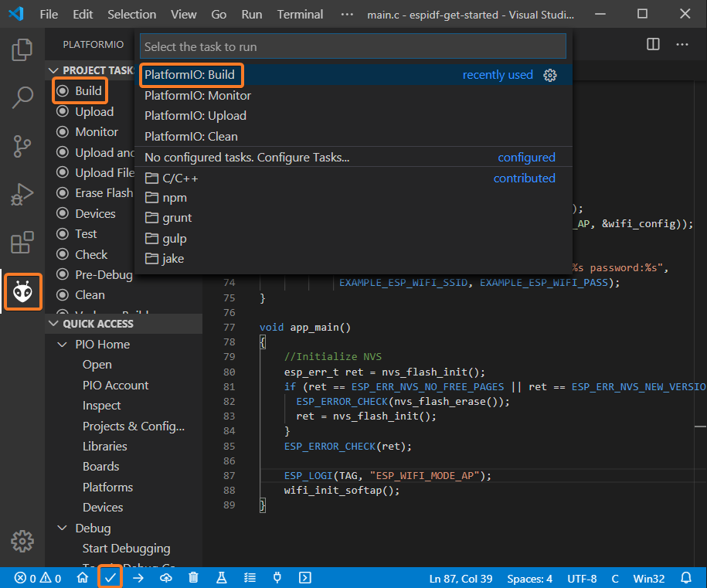Open Boards under PIO Home
Screen dimensions: 707x588
(x=100, y=467)
